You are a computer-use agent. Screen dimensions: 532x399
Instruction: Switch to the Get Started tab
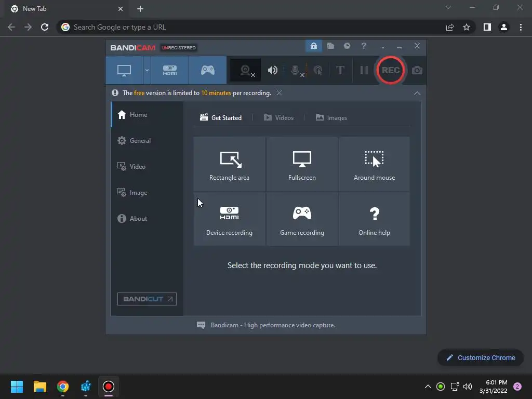point(221,118)
